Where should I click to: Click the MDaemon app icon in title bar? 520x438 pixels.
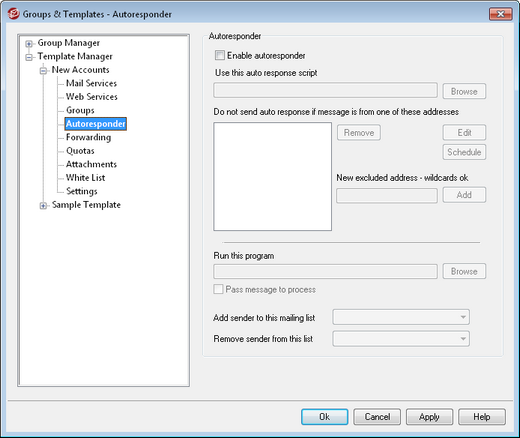tap(14, 14)
